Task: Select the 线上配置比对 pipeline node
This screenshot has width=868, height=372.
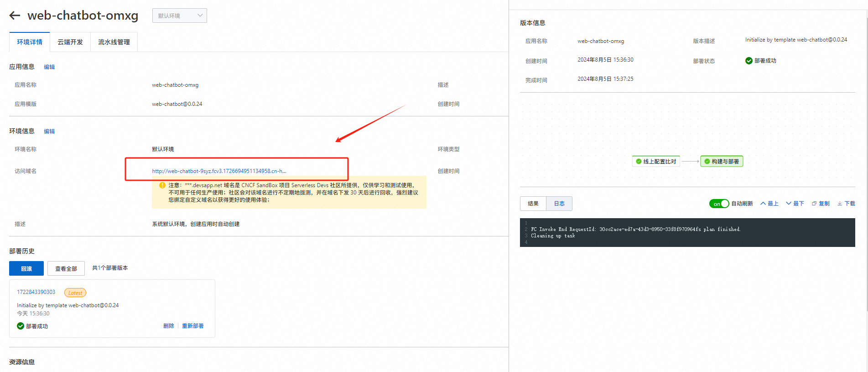Action: tap(656, 162)
